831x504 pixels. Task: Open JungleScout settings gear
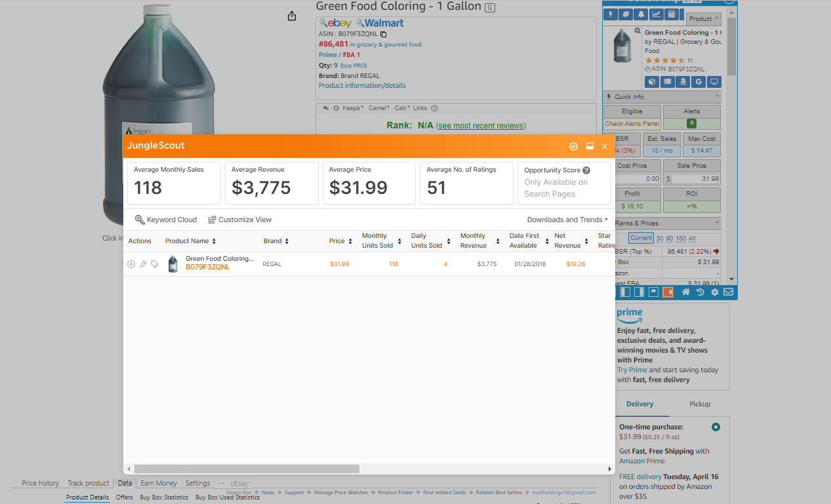[573, 146]
